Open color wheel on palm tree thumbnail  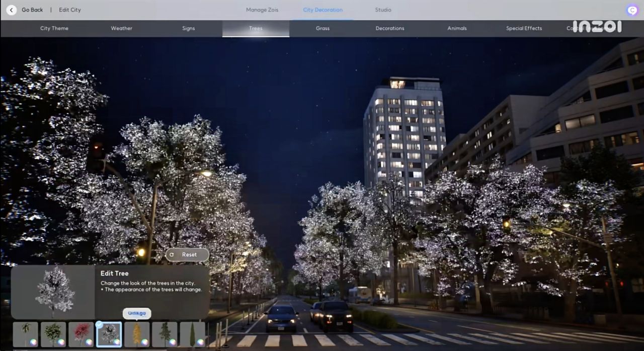click(33, 342)
